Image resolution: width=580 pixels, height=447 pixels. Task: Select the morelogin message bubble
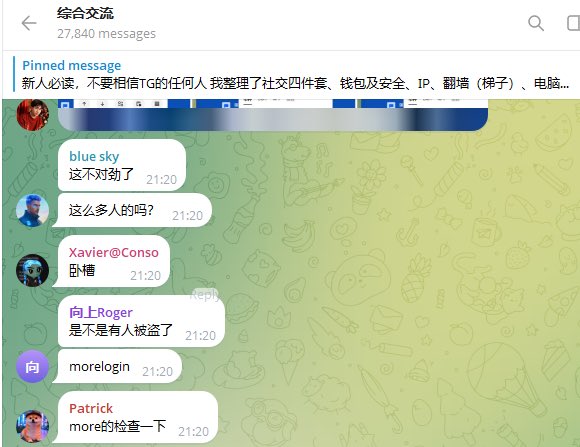point(117,366)
